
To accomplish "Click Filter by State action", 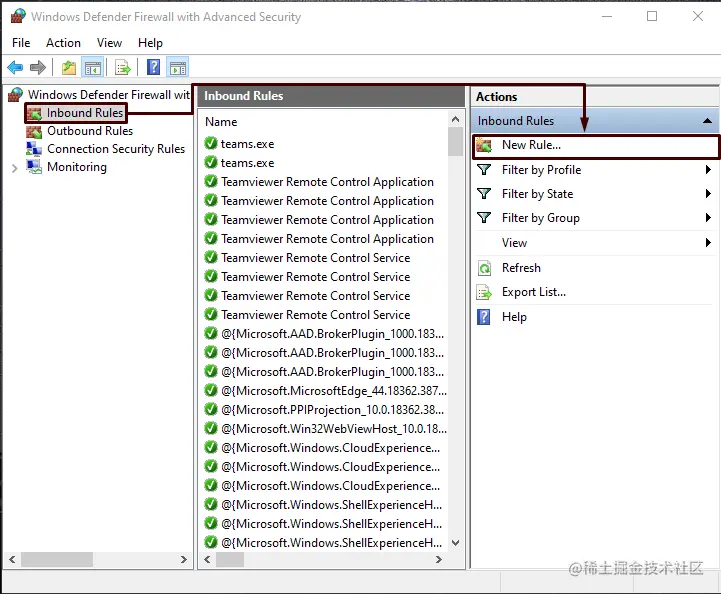I will pyautogui.click(x=538, y=194).
